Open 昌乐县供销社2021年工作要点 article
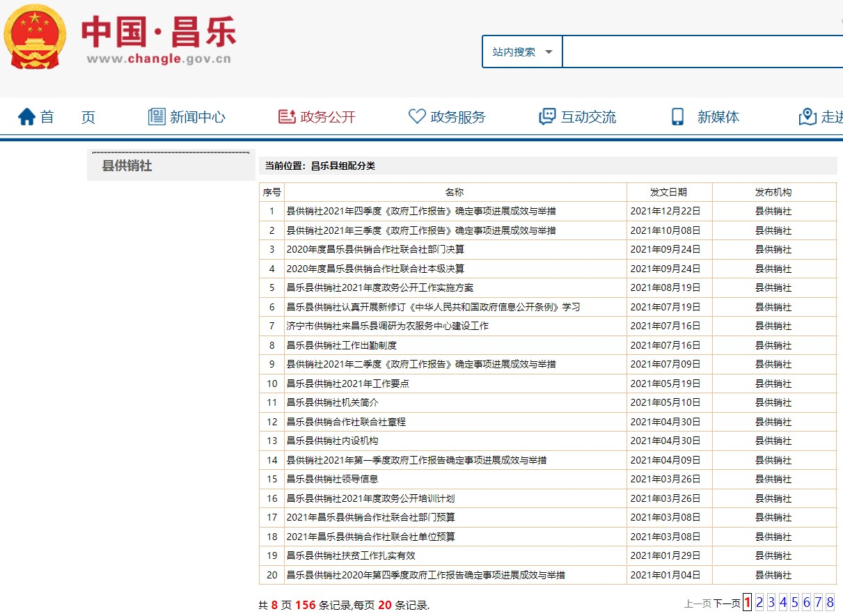 coord(347,384)
